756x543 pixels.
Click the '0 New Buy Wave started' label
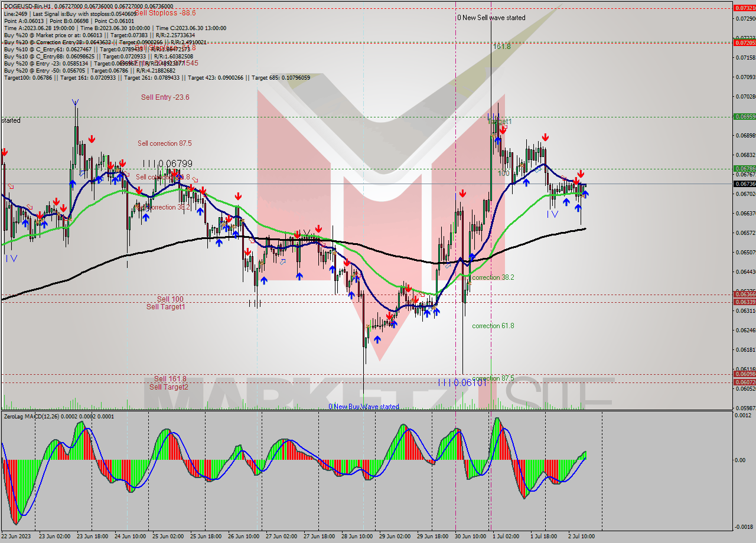pyautogui.click(x=364, y=407)
